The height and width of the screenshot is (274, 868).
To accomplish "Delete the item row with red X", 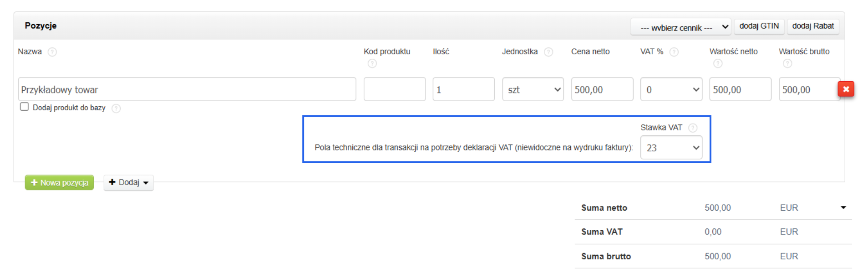I will tap(846, 89).
